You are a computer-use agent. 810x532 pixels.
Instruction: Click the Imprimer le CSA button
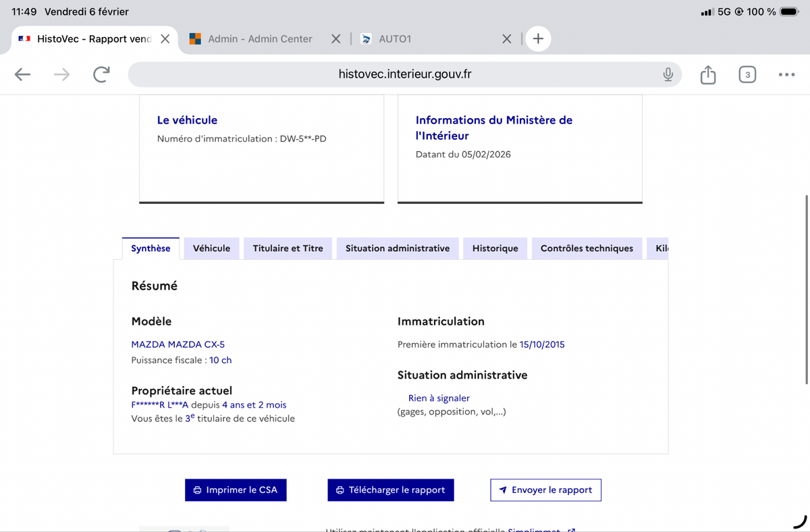point(236,490)
